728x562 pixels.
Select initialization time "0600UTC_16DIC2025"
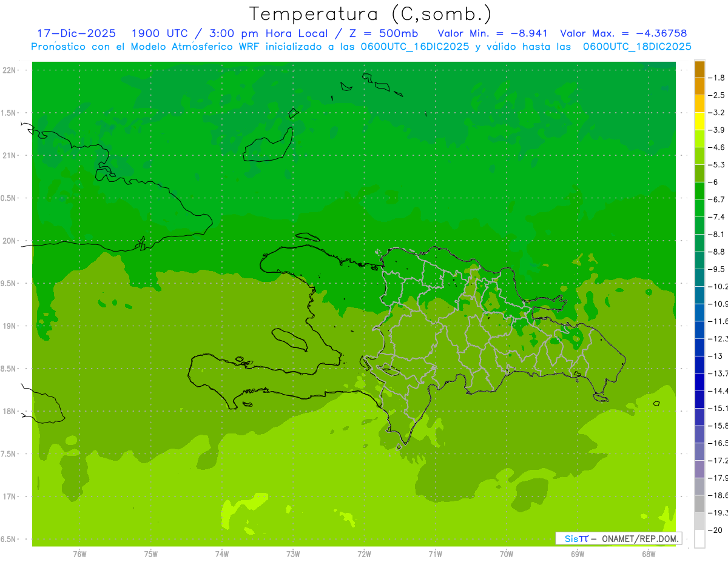pos(415,47)
